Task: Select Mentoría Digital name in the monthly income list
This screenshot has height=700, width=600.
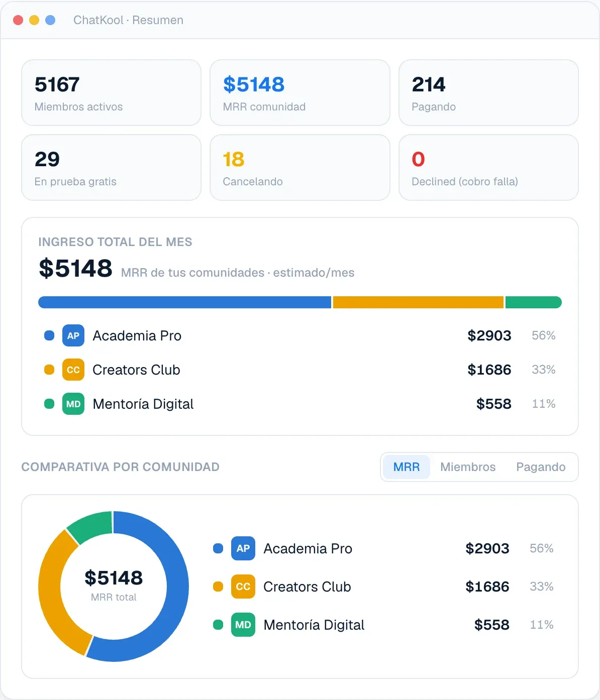Action: pos(143,404)
